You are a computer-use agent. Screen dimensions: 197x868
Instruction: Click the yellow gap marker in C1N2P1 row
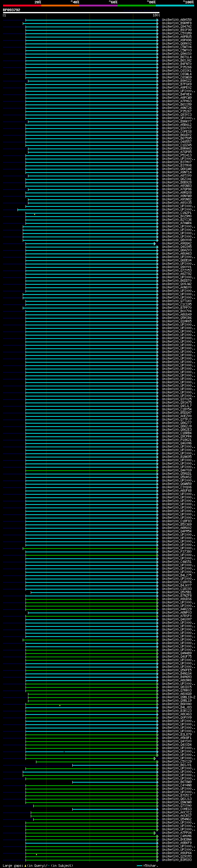click(34, 214)
